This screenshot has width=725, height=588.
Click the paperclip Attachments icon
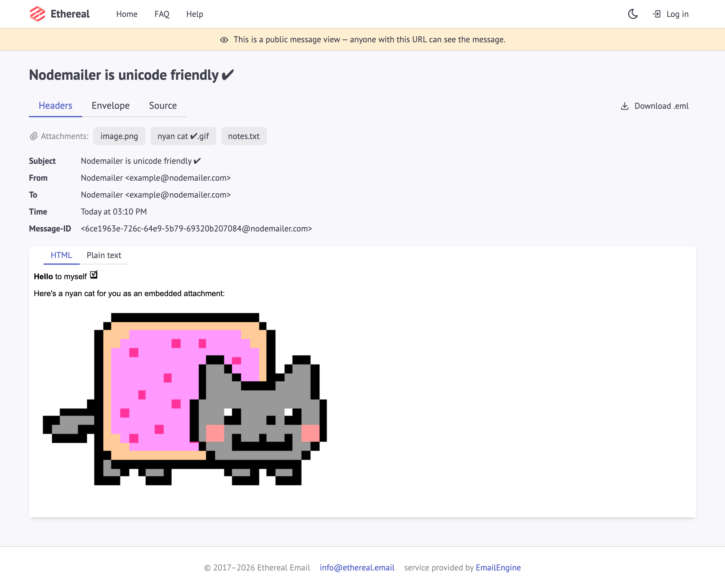click(x=34, y=136)
